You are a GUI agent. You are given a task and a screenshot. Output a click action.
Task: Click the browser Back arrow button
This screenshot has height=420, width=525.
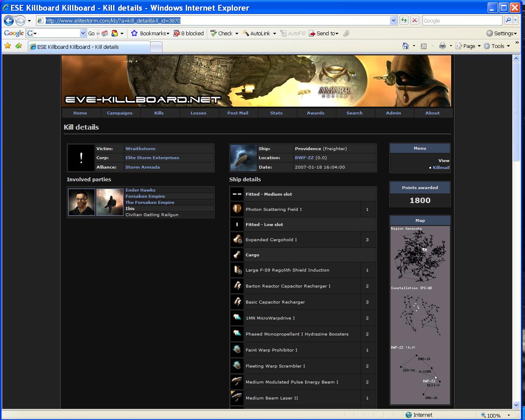tap(9, 21)
